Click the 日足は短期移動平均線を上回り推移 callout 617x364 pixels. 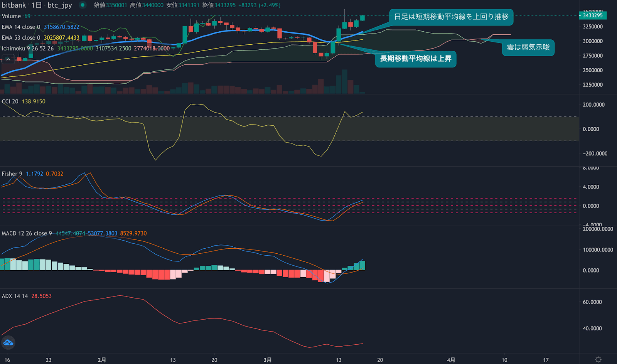pyautogui.click(x=451, y=17)
